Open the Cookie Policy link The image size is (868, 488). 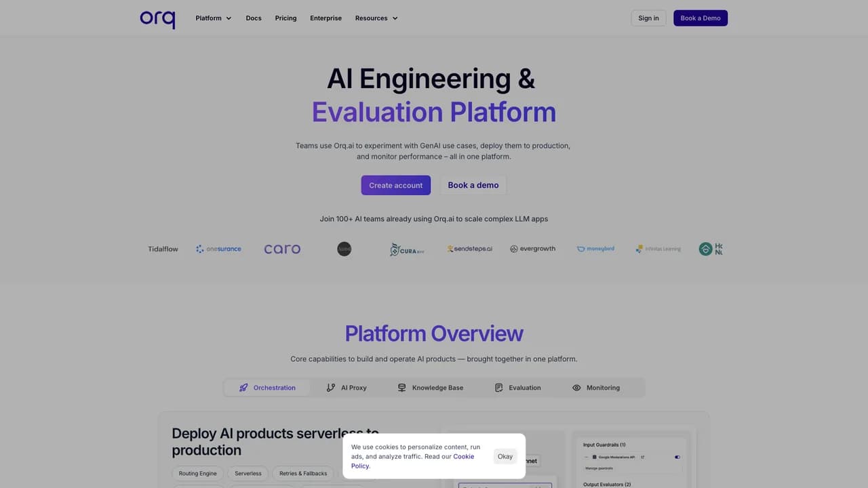pyautogui.click(x=412, y=461)
